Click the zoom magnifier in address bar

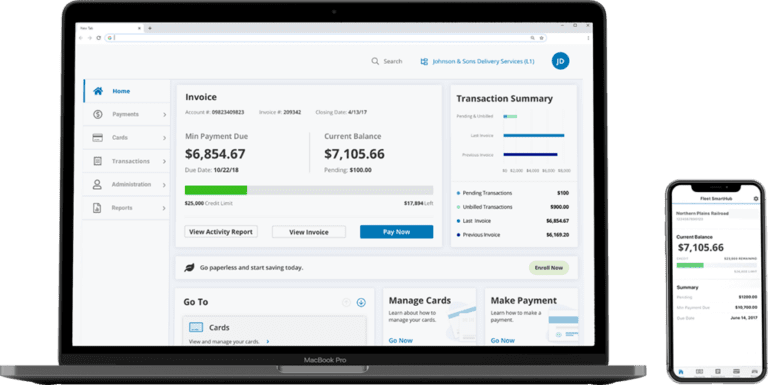(x=532, y=38)
